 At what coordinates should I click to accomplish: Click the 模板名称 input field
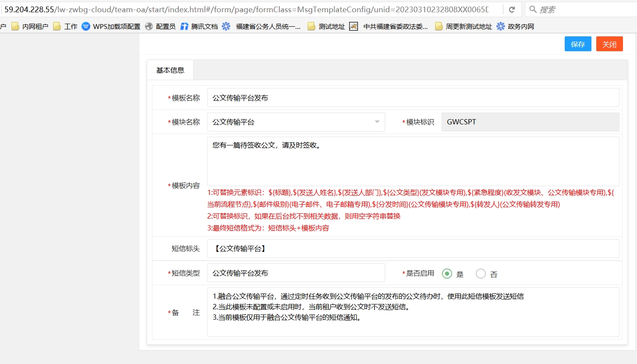[x=413, y=98]
